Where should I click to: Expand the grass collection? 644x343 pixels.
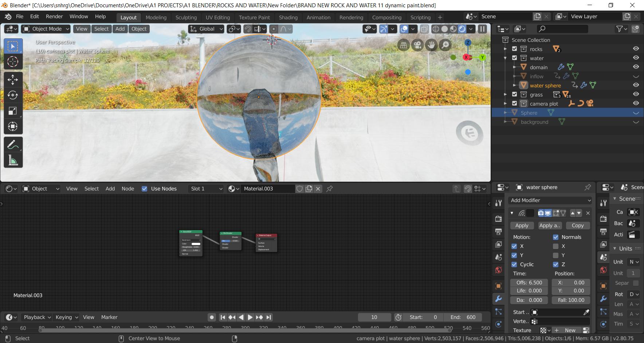coord(505,94)
